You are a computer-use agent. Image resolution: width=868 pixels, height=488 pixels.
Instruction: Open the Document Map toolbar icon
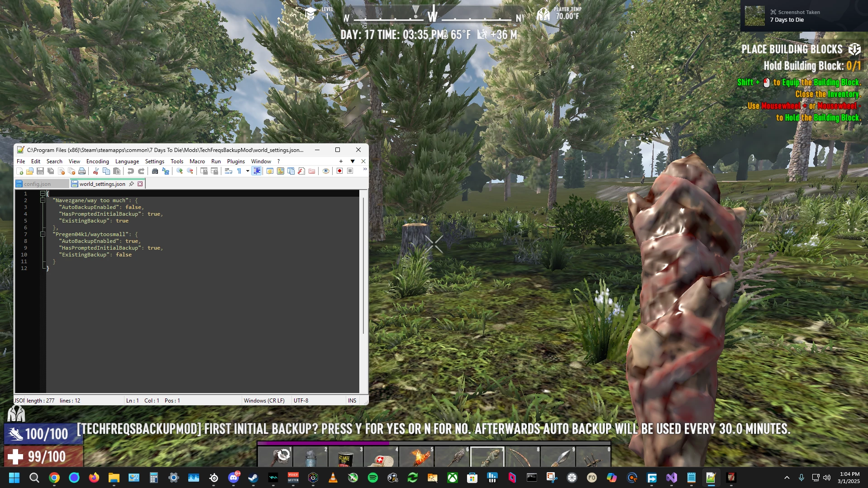[x=281, y=171]
